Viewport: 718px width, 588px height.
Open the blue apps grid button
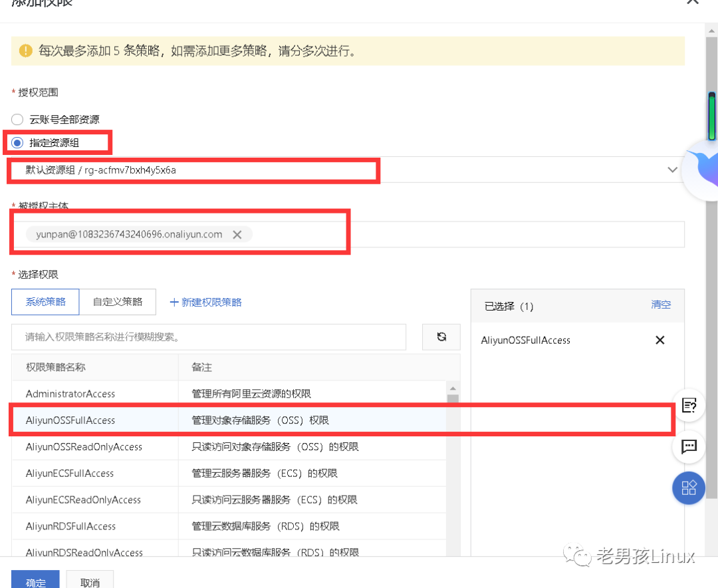[x=689, y=488]
